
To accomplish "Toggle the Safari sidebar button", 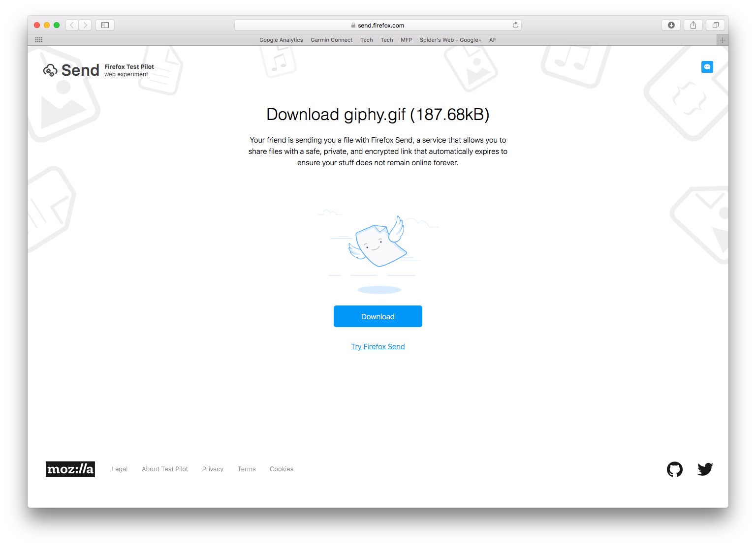I will coord(105,25).
